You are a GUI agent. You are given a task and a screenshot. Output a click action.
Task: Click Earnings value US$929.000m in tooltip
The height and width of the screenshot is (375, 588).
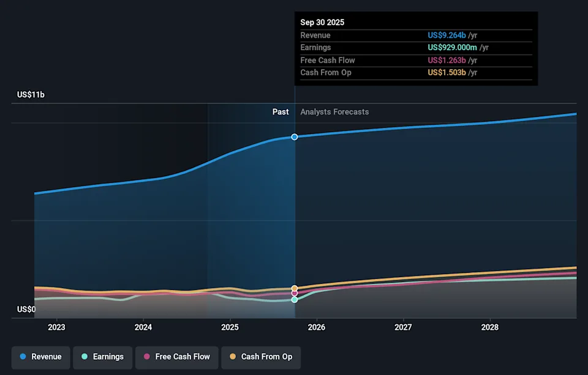(x=452, y=48)
